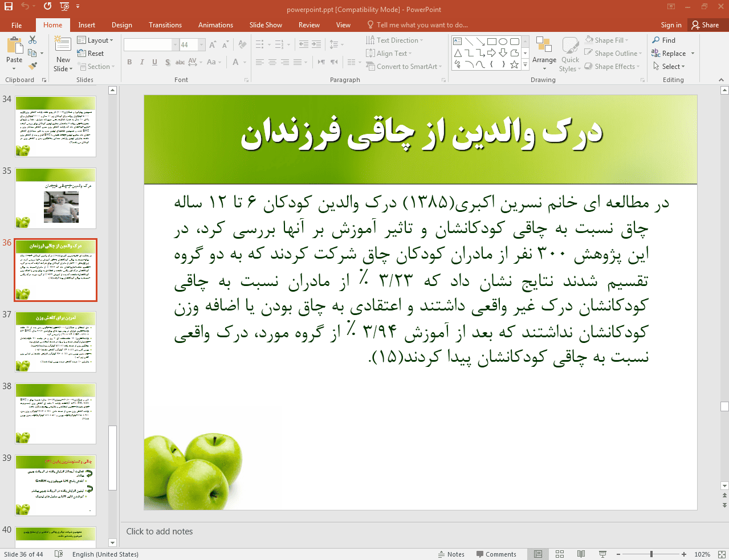Toggle Strikethrough formatting

(180, 62)
